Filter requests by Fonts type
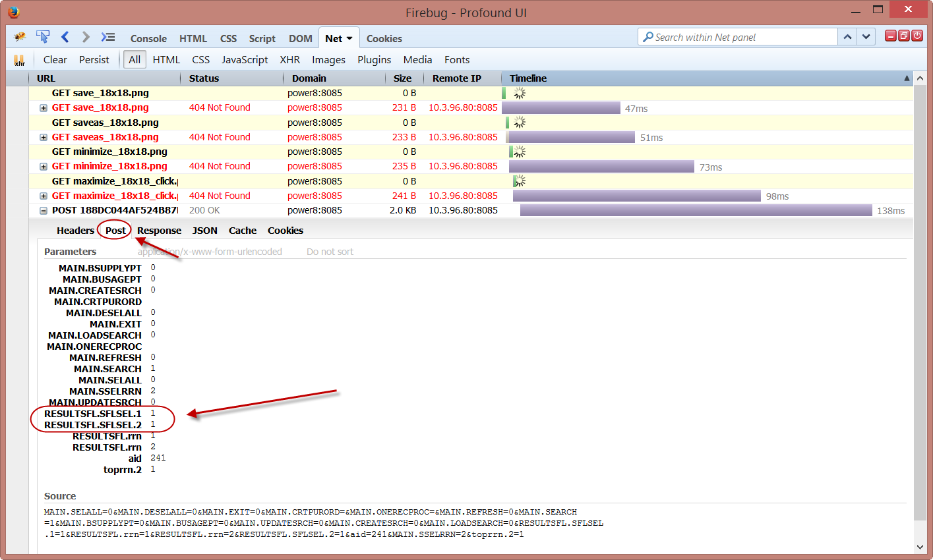This screenshot has height=560, width=933. (x=457, y=59)
